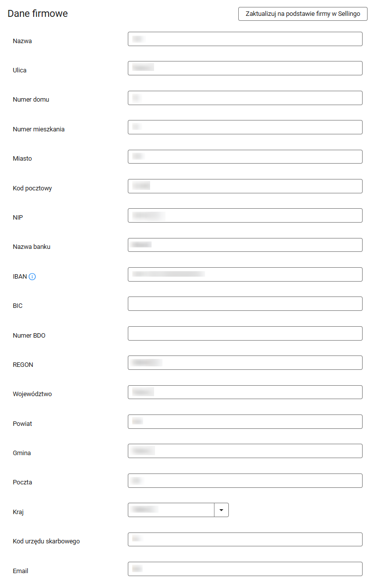Click the Województwo field
The image size is (373, 588).
tap(245, 393)
